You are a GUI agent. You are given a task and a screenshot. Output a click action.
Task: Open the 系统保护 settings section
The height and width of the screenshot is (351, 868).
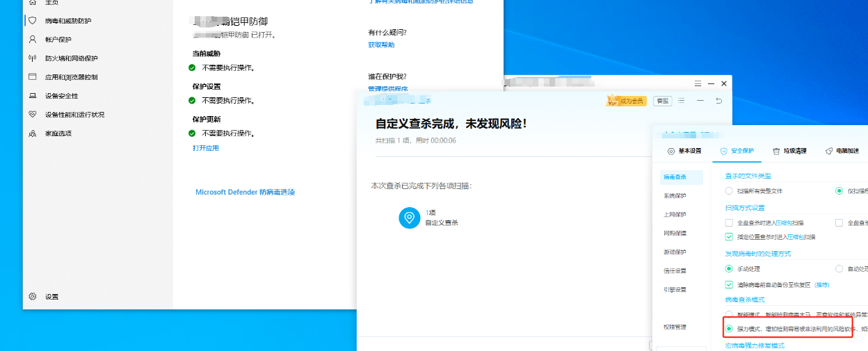pos(675,196)
